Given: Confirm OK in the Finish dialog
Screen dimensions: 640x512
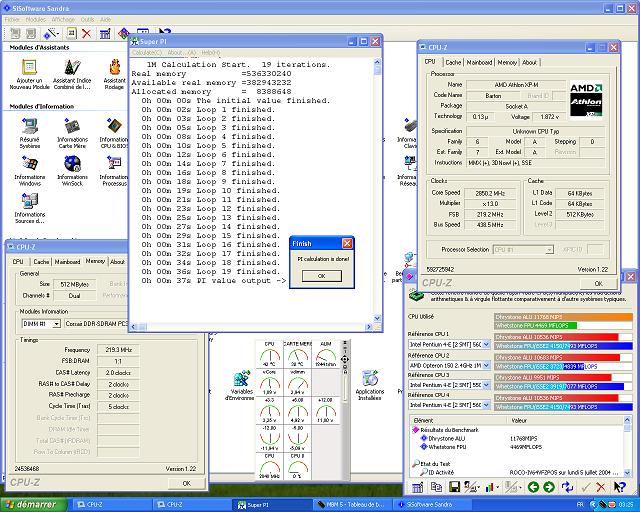Looking at the screenshot, I should pos(322,276).
